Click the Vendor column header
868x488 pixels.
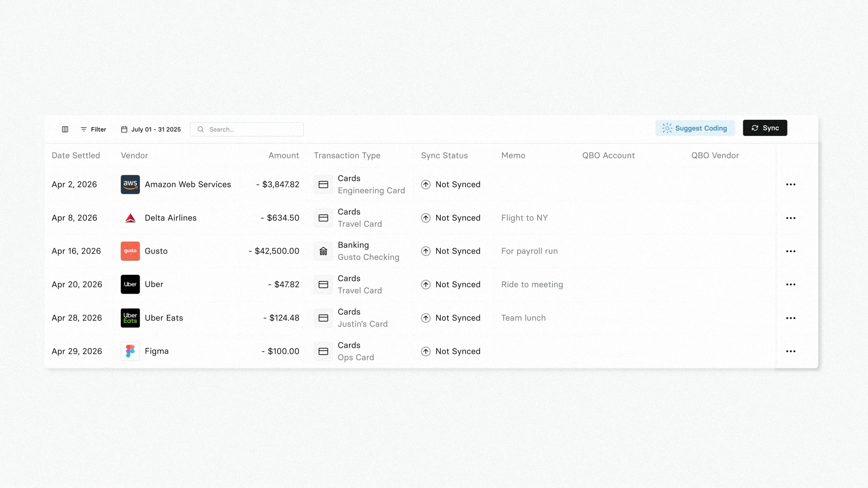point(134,155)
